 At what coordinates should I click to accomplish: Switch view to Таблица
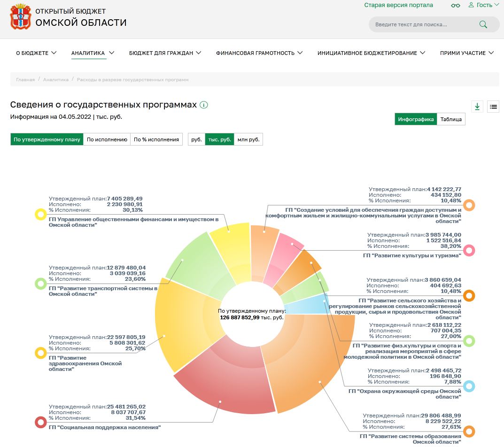pyautogui.click(x=451, y=119)
